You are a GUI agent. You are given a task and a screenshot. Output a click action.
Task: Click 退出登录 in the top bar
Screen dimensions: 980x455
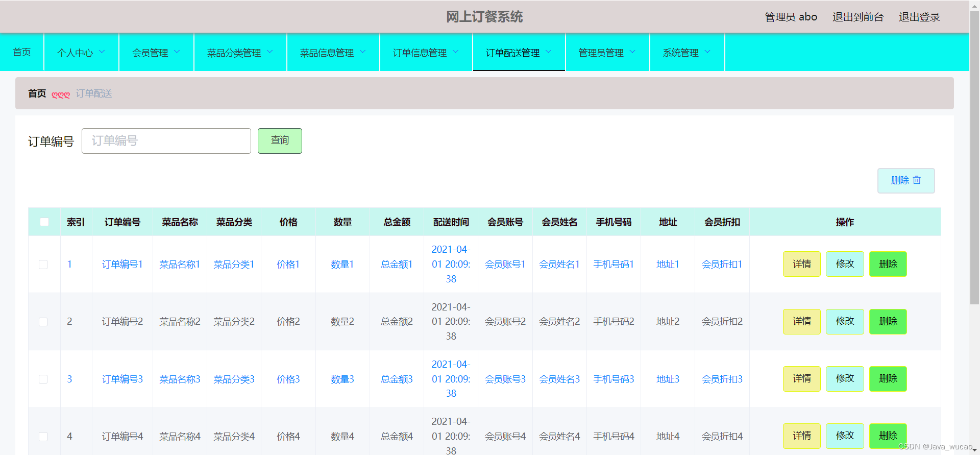point(919,17)
